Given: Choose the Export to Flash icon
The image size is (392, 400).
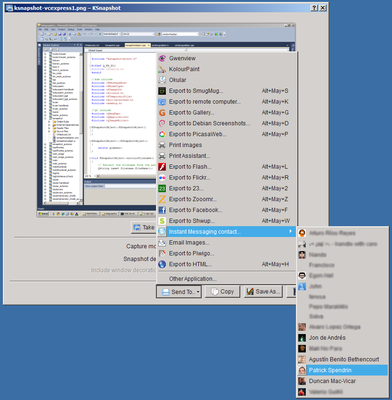Looking at the screenshot, I should 162,167.
